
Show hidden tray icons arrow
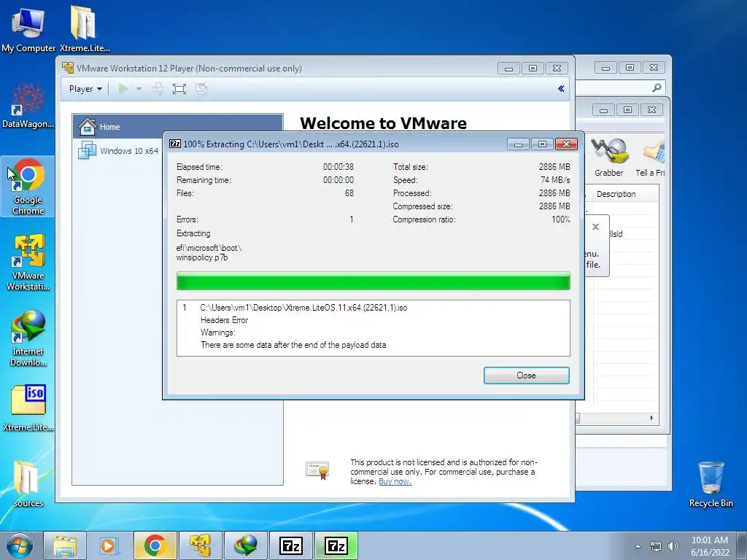click(638, 546)
